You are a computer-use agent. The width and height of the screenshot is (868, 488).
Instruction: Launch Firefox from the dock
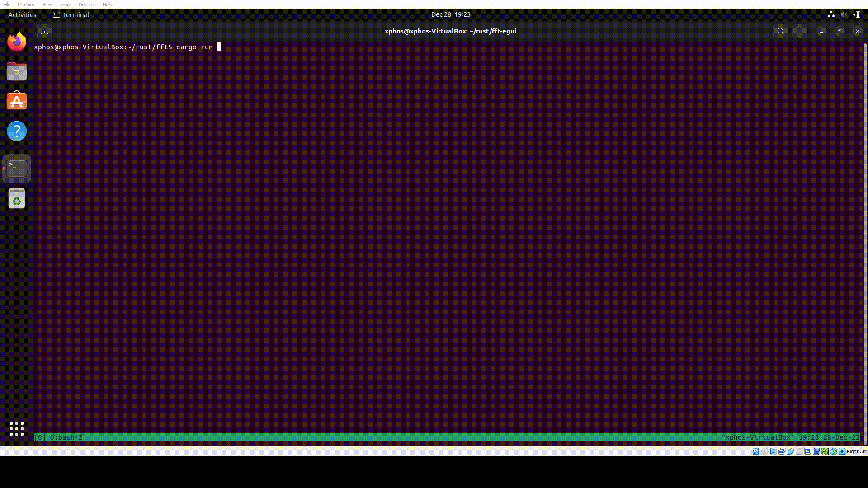click(x=17, y=42)
